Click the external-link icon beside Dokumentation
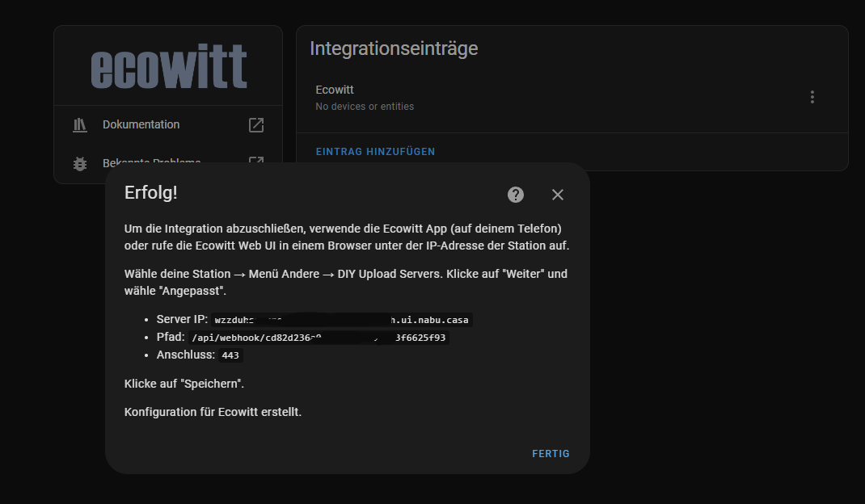 pyautogui.click(x=256, y=125)
